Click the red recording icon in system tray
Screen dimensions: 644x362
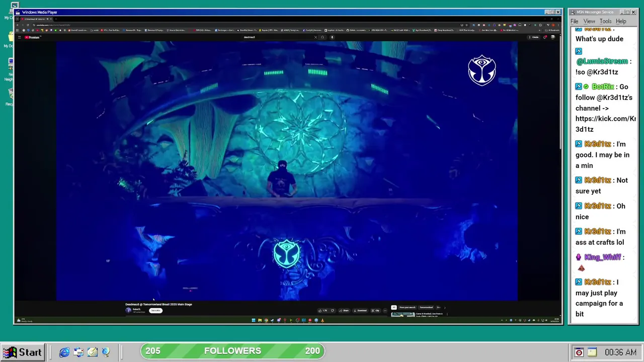pos(579,352)
